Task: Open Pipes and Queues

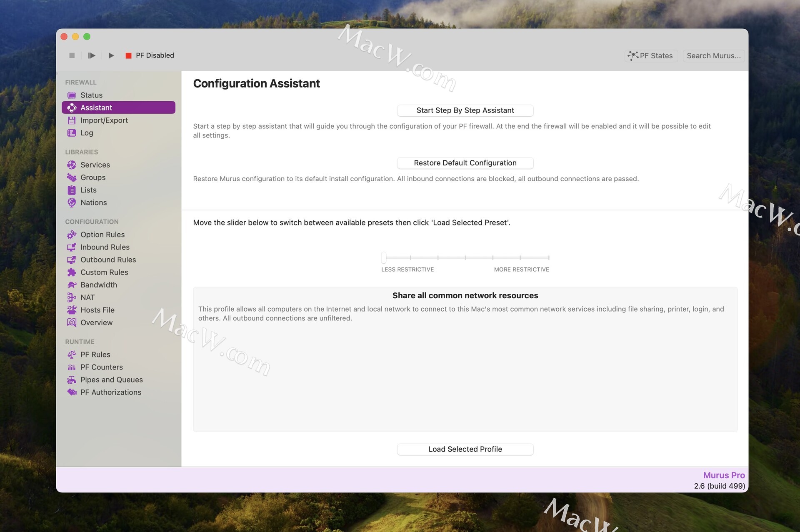Action: (111, 380)
